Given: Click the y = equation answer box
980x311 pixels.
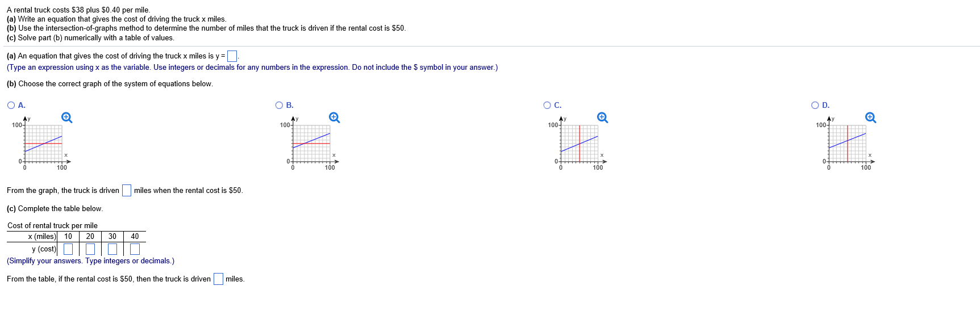Looking at the screenshot, I should coord(232,56).
